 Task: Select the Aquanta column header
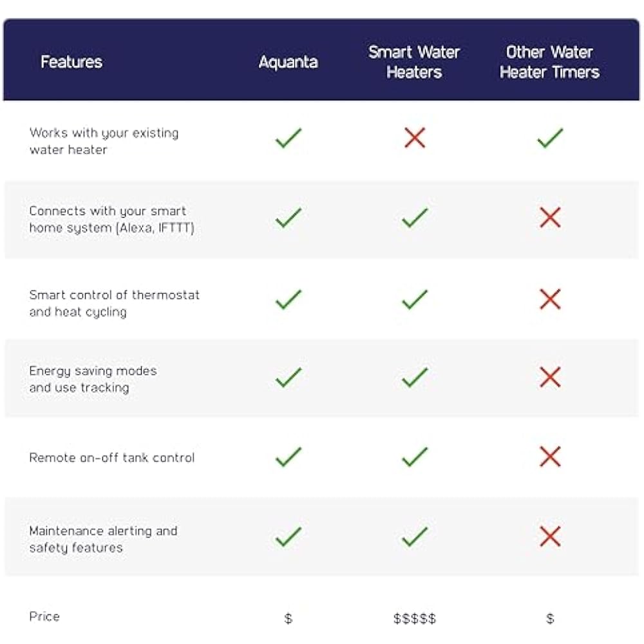(289, 62)
